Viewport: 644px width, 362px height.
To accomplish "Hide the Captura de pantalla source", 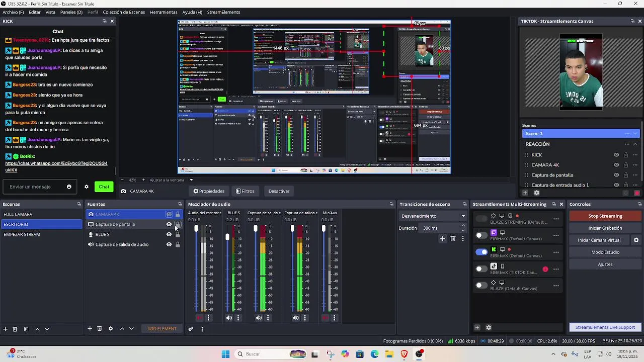I will coord(169,224).
